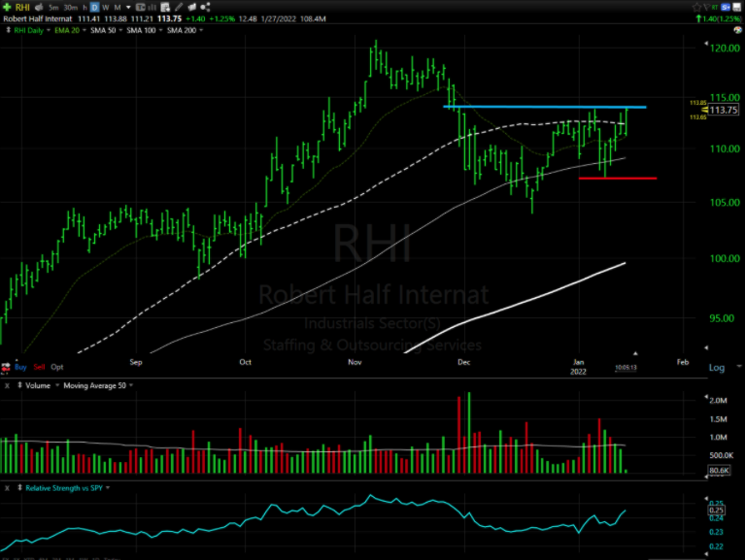Select the pencil drawing tool
This screenshot has width=745, height=560.
tap(179, 7)
